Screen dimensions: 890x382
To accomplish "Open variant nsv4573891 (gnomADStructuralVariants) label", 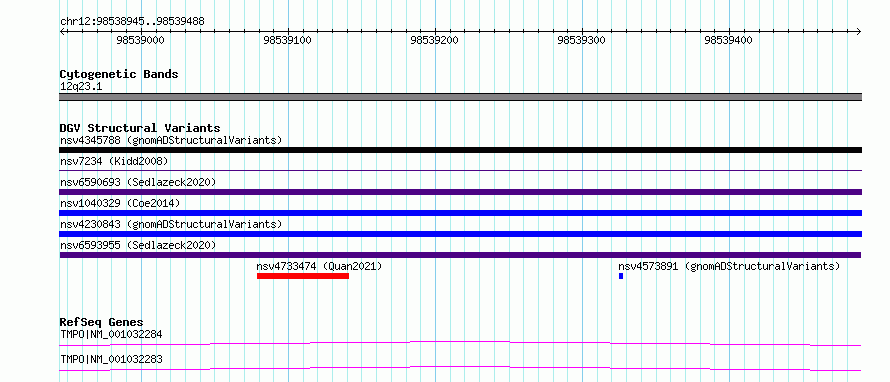I will tap(729, 266).
